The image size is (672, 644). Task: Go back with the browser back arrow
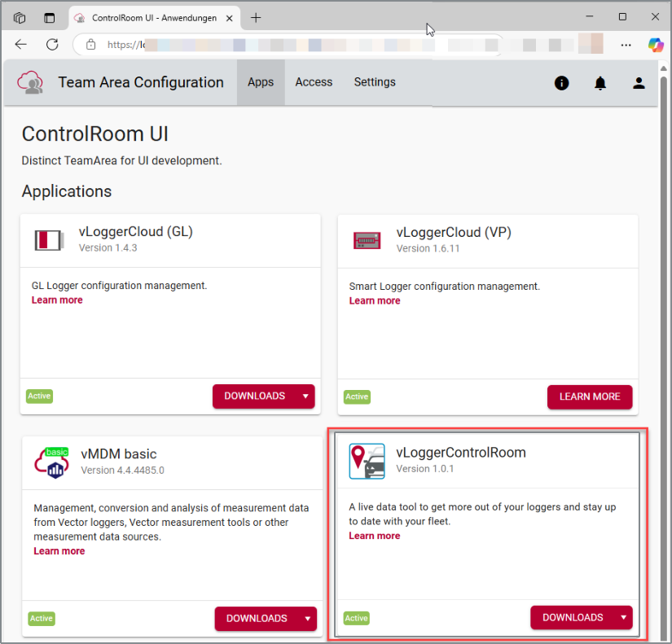click(20, 44)
